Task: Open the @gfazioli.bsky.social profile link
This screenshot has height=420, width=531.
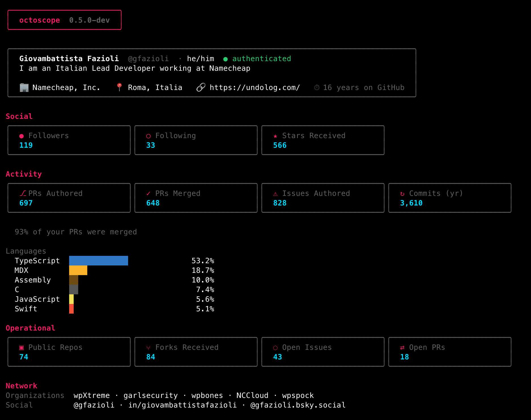Action: click(297, 405)
